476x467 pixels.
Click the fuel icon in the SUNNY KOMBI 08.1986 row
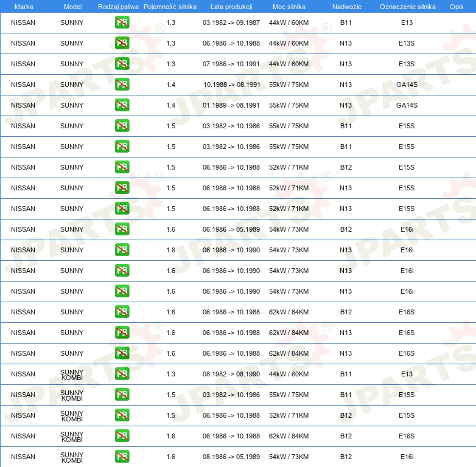(122, 457)
